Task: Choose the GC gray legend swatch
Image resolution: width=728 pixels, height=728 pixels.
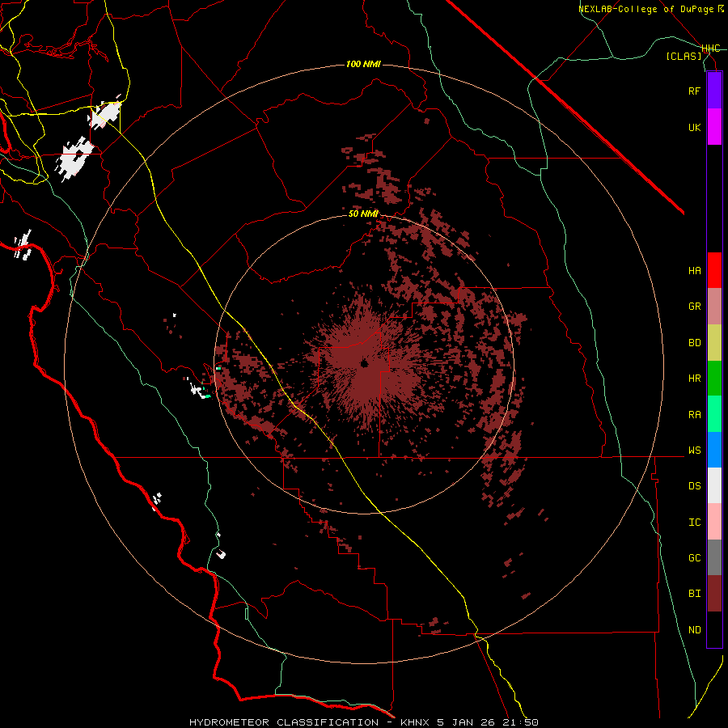Action: (714, 557)
